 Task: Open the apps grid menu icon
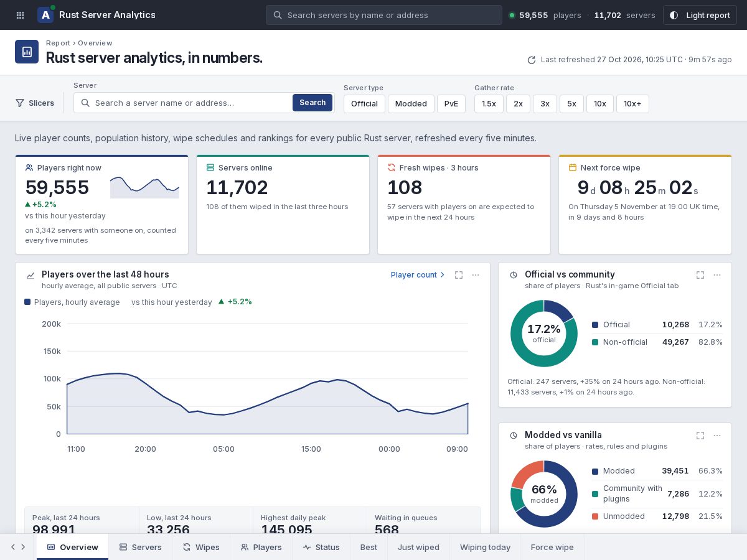pyautogui.click(x=20, y=15)
